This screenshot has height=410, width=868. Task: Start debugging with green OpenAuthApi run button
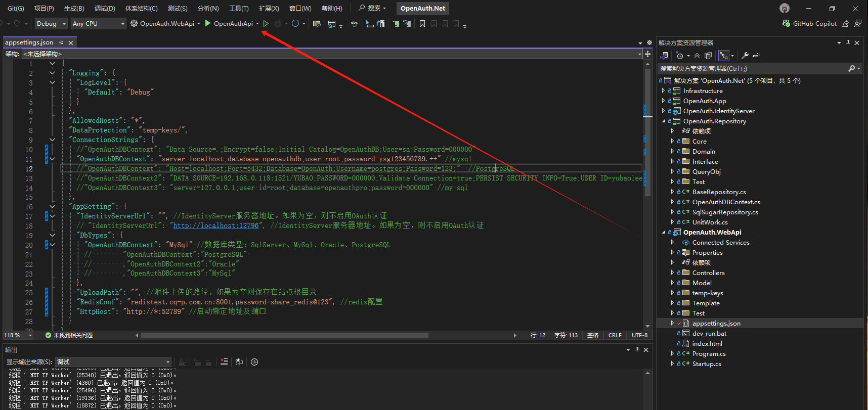coord(208,23)
